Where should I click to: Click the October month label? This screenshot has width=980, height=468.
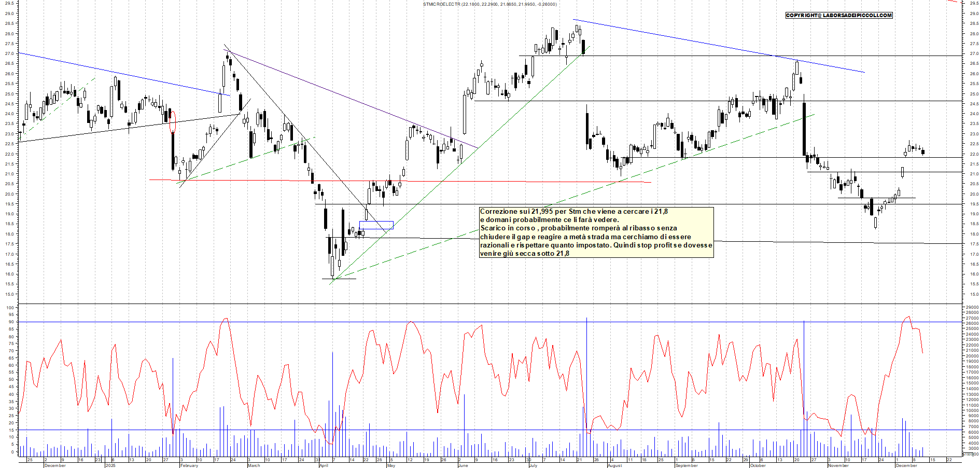point(758,465)
